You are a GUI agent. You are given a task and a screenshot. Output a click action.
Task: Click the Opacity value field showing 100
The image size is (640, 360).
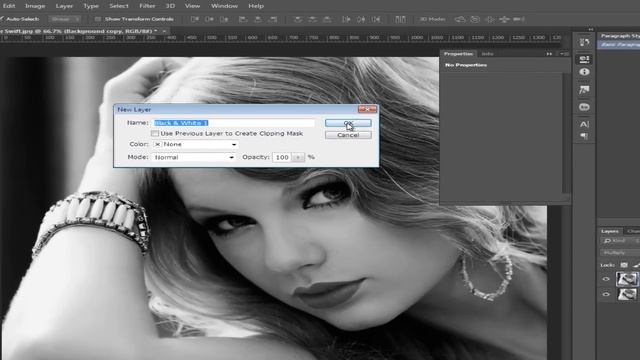point(282,158)
